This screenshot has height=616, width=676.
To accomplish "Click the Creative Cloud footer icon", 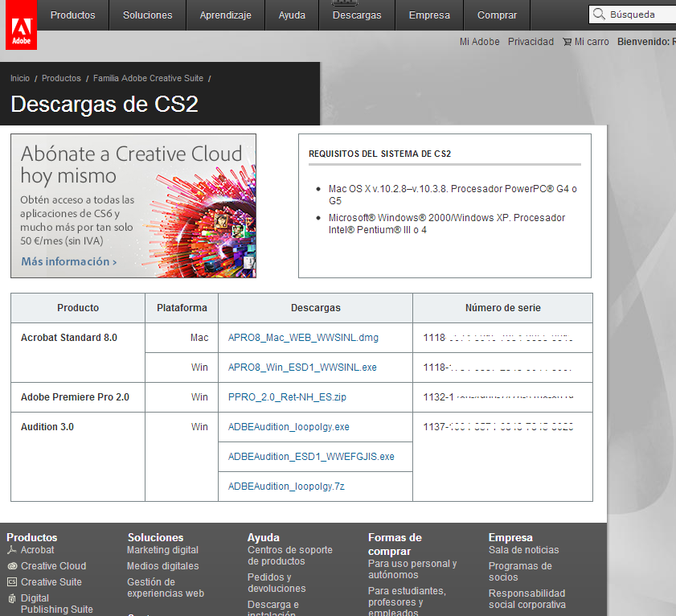I will 12,566.
